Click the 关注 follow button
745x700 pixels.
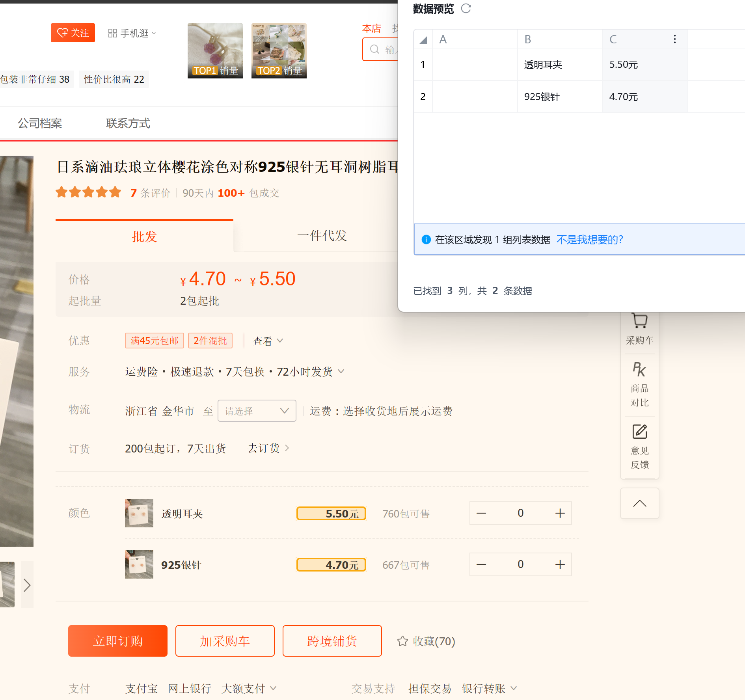point(73,33)
